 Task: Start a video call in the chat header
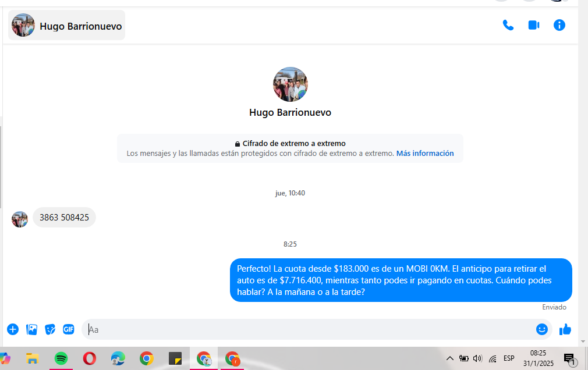tap(534, 25)
